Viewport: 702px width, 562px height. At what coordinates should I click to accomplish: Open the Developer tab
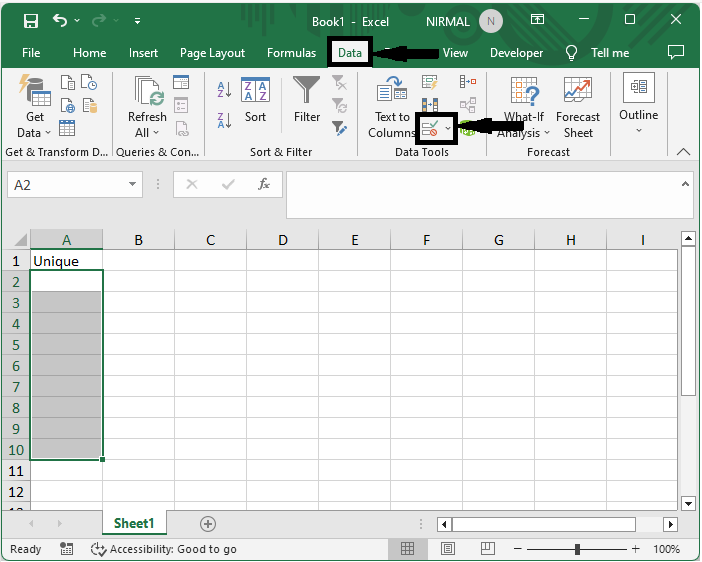(x=516, y=53)
